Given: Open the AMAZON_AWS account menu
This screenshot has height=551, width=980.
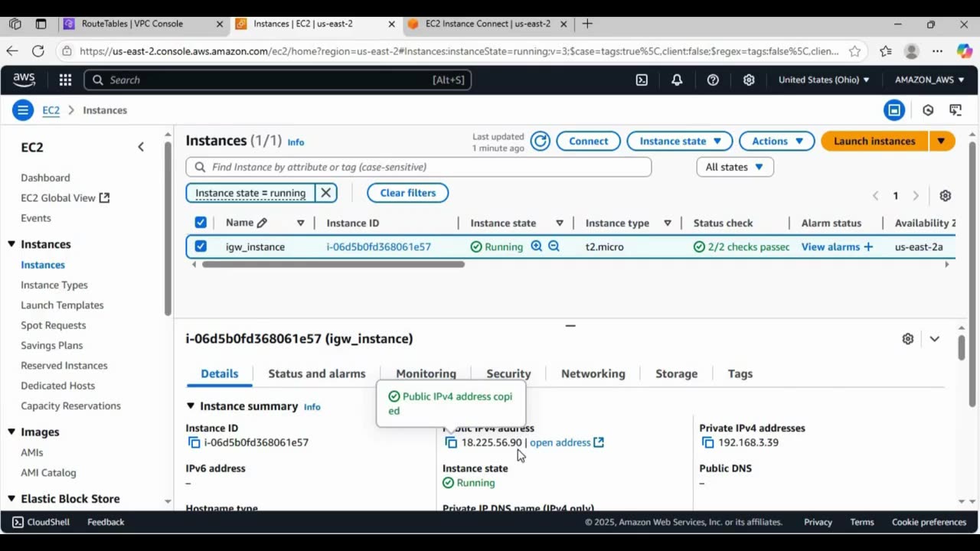Looking at the screenshot, I should click(x=929, y=80).
